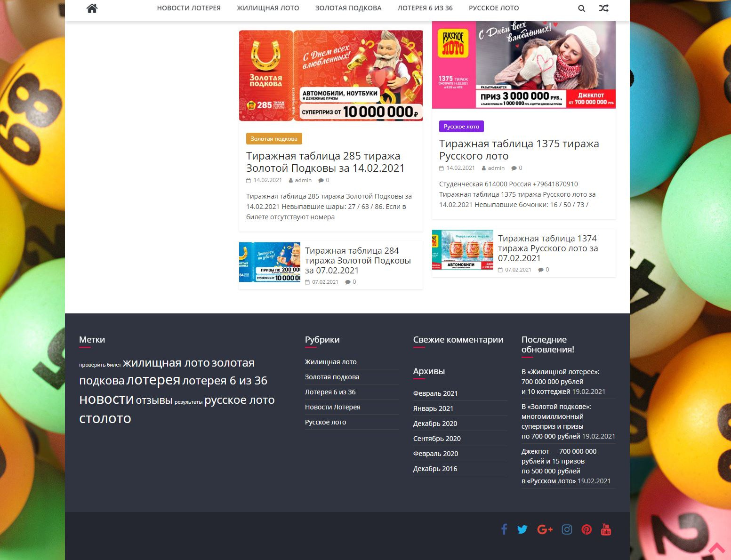The image size is (731, 560).
Task: Open article Тиражная таблица 285 тиража Золотой Подковы
Action: click(325, 162)
